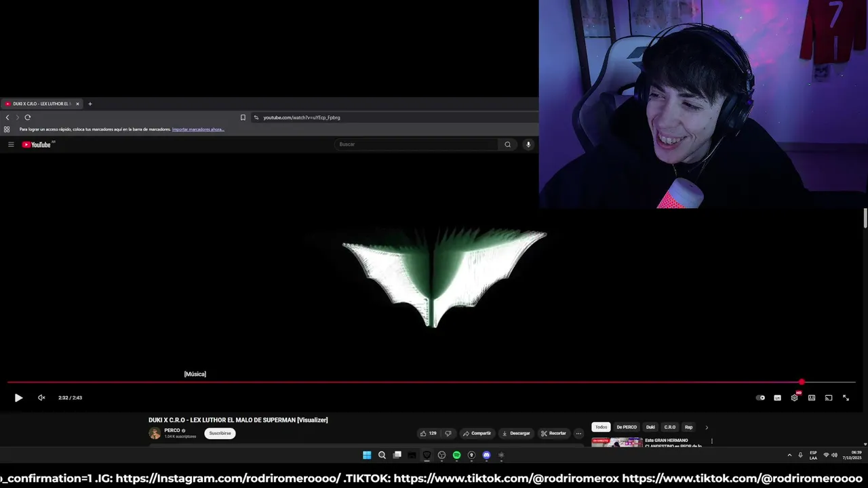868x488 pixels.
Task: Click the red playhead dot on the timeline
Action: coord(802,382)
